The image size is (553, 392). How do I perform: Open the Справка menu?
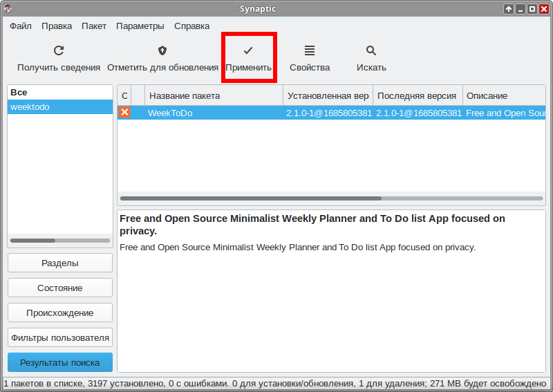coord(191,26)
